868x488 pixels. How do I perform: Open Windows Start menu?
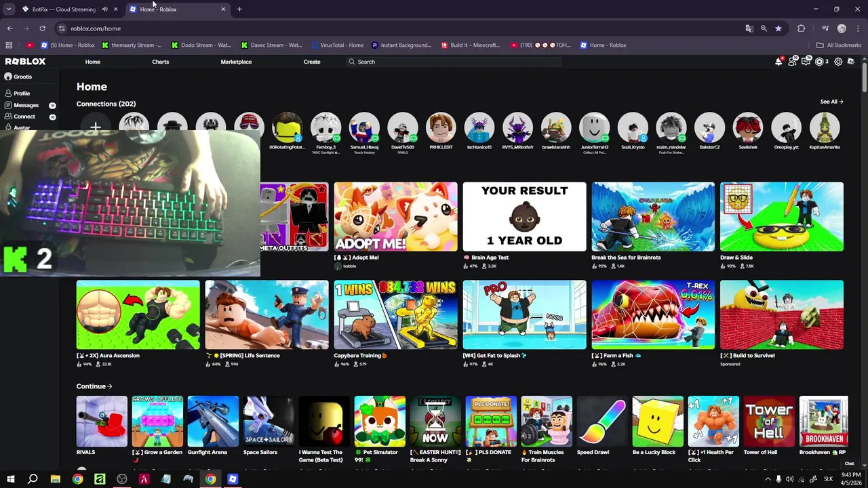(10, 479)
